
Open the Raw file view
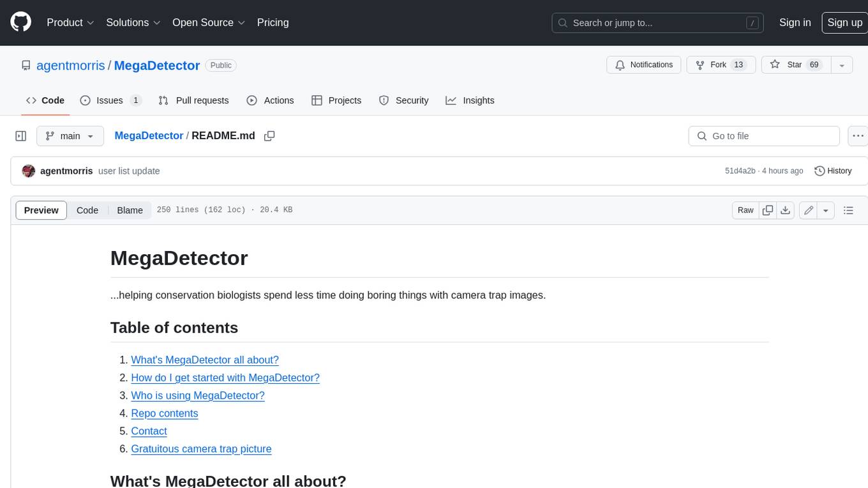745,210
